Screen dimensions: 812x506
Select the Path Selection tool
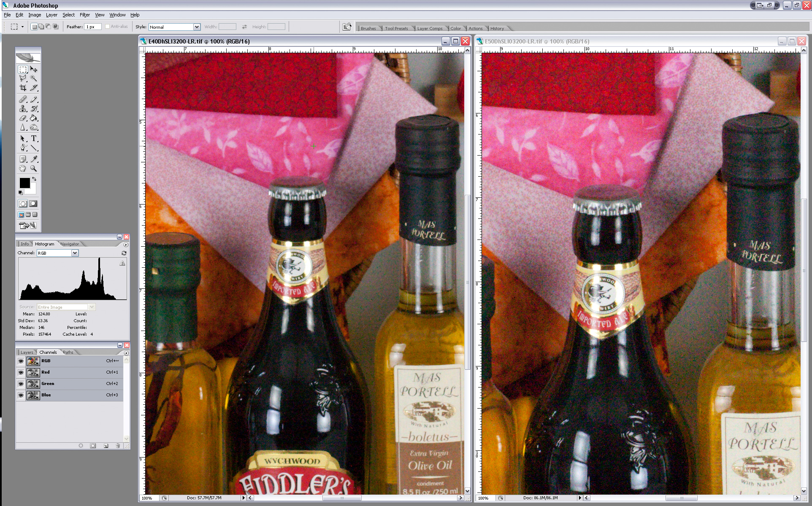pos(23,139)
